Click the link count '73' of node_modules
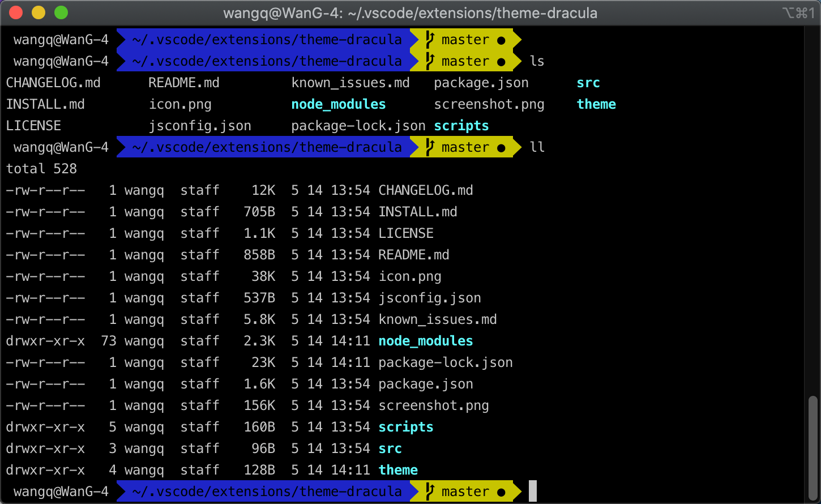821x504 pixels. [x=109, y=341]
